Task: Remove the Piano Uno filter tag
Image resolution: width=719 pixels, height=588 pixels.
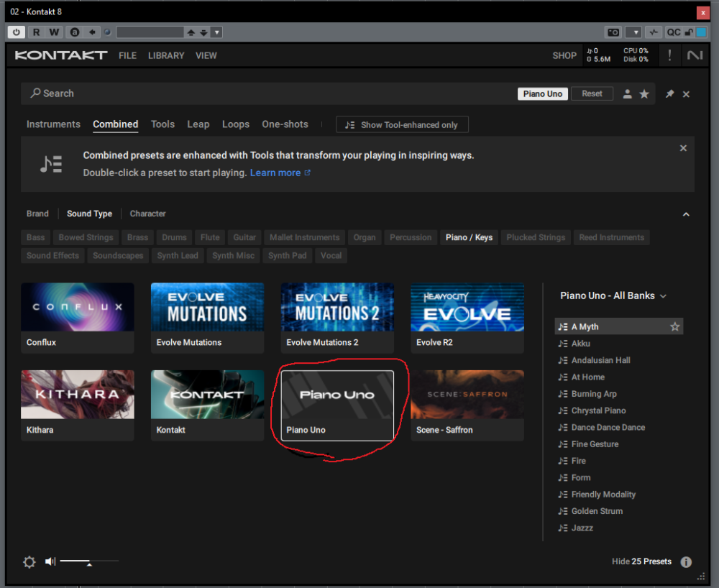Action: coord(542,93)
